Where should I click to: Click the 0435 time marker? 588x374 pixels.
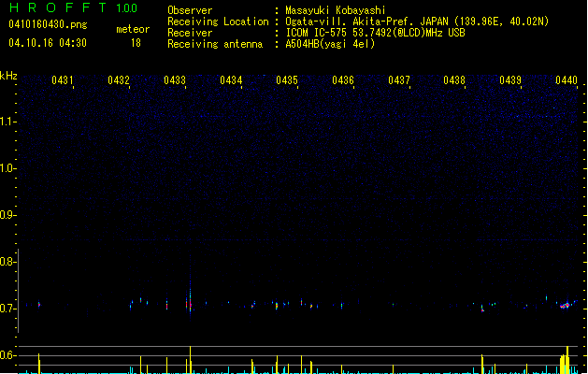click(x=287, y=80)
